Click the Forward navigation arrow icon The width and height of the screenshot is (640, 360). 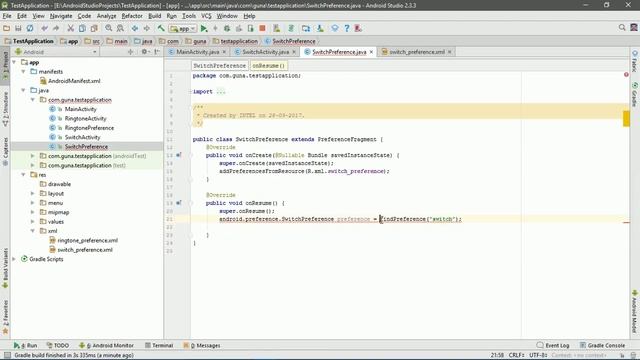coord(146,28)
